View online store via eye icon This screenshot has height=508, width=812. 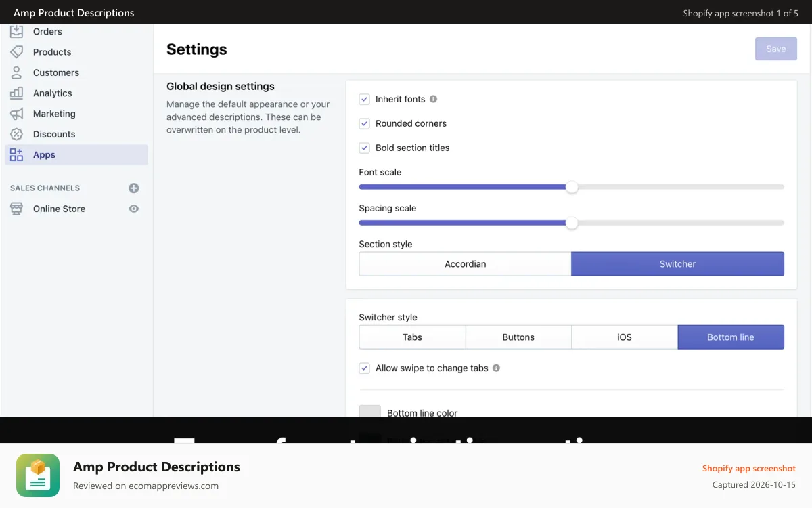(x=134, y=209)
